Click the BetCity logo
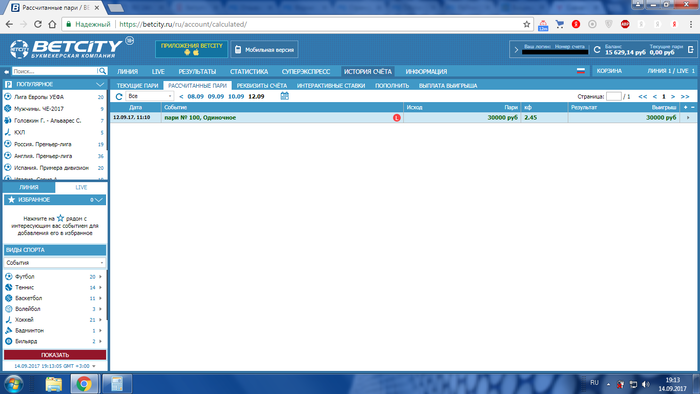The height and width of the screenshot is (394, 700). (x=66, y=49)
